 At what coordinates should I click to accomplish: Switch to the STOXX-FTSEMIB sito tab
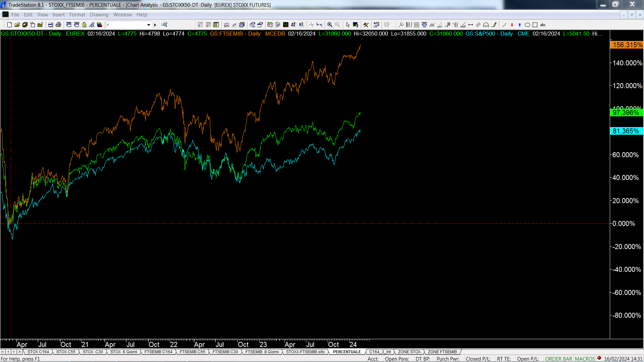coord(305,352)
